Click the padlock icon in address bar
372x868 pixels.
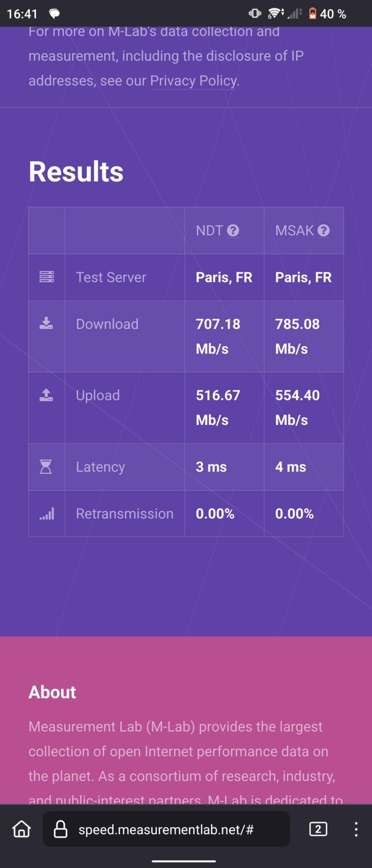[61, 829]
